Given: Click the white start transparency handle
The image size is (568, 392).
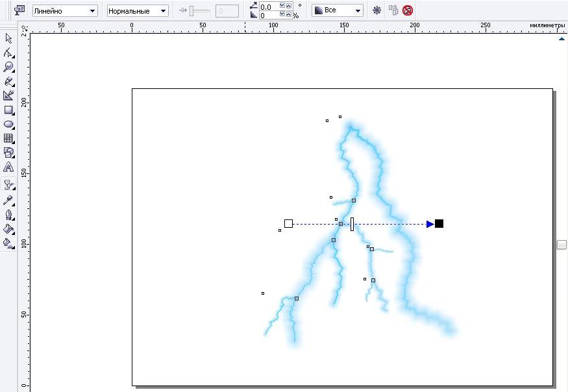Looking at the screenshot, I should pos(288,223).
